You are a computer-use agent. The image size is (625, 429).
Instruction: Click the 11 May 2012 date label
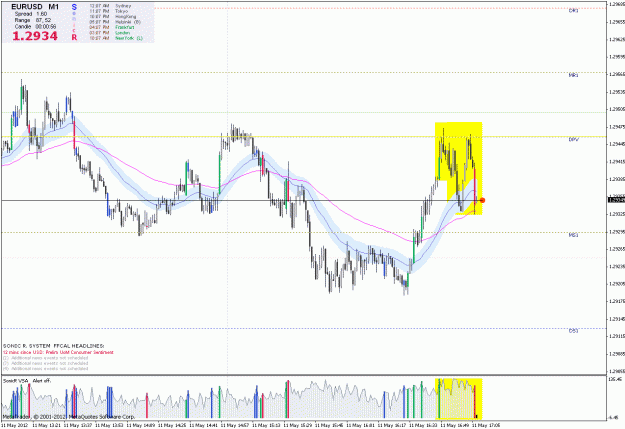[14, 425]
